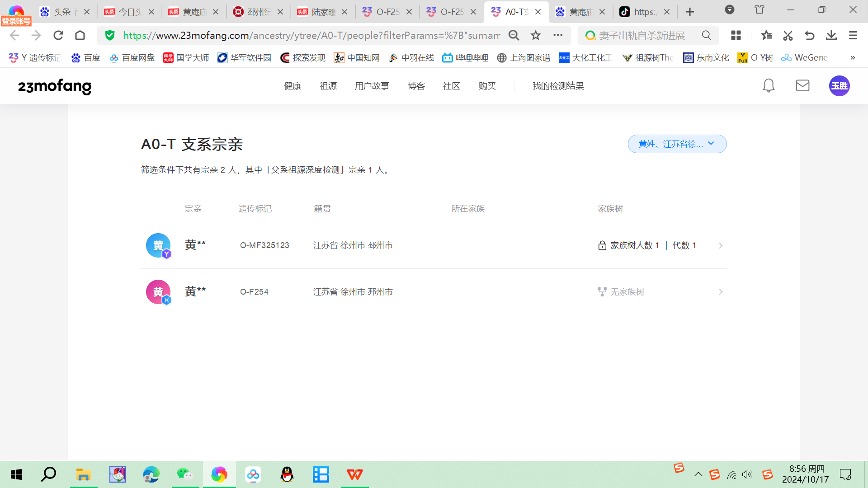Open WeGene bookmark
868x488 pixels.
[805, 57]
